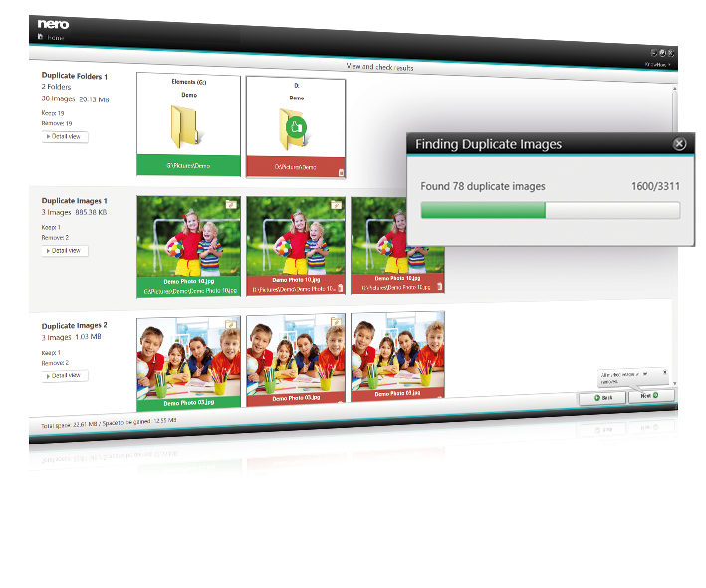Select the third Demo Photo 03.jpg thumbnail
706x588 pixels.
coord(397,356)
